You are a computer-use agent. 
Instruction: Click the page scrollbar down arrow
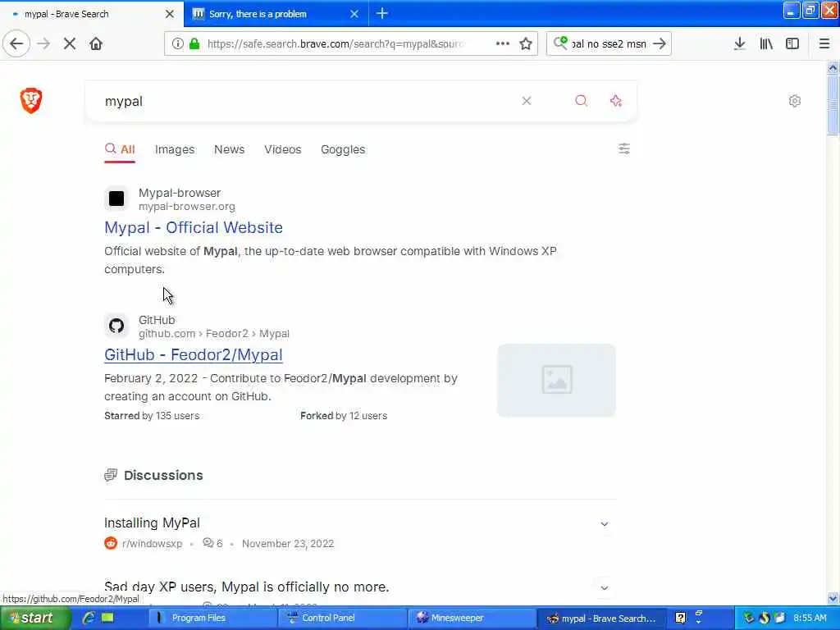click(x=833, y=598)
